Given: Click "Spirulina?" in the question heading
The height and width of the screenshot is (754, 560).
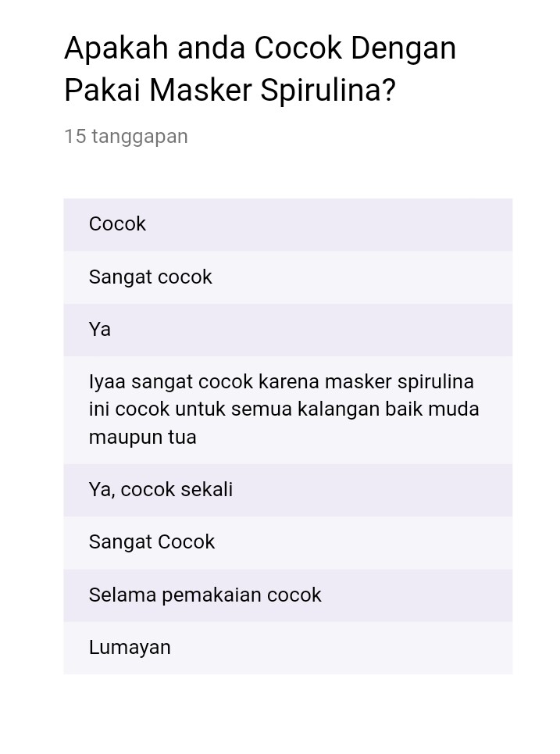Looking at the screenshot, I should coord(328,91).
